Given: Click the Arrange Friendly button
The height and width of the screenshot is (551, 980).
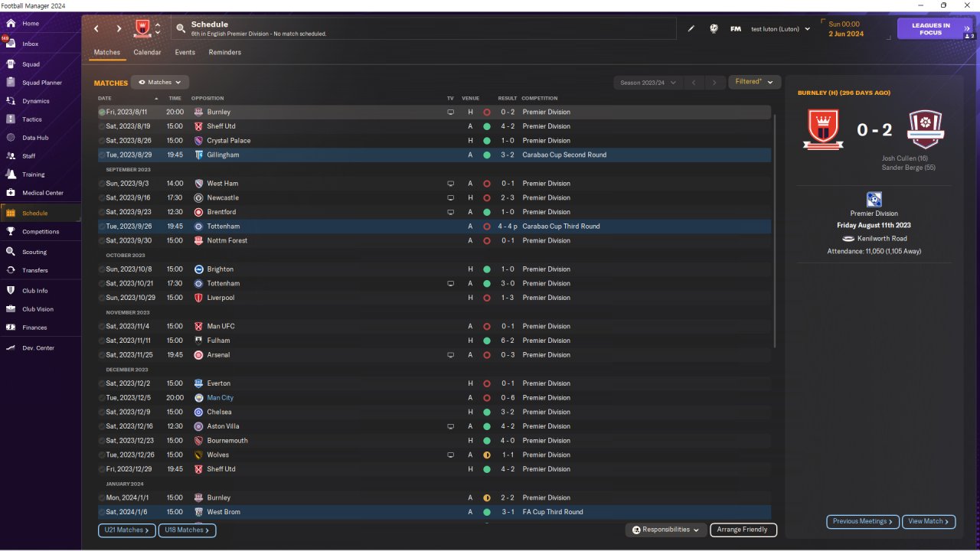Looking at the screenshot, I should (x=743, y=530).
